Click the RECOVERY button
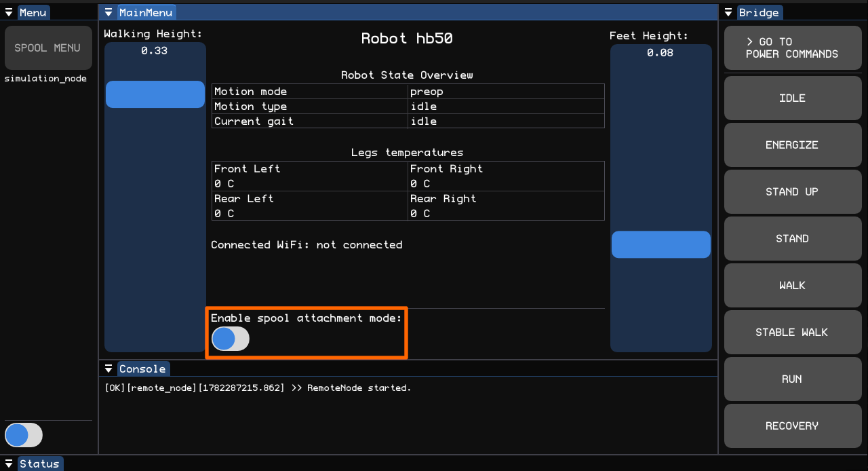Image resolution: width=868 pixels, height=471 pixels. pos(792,426)
